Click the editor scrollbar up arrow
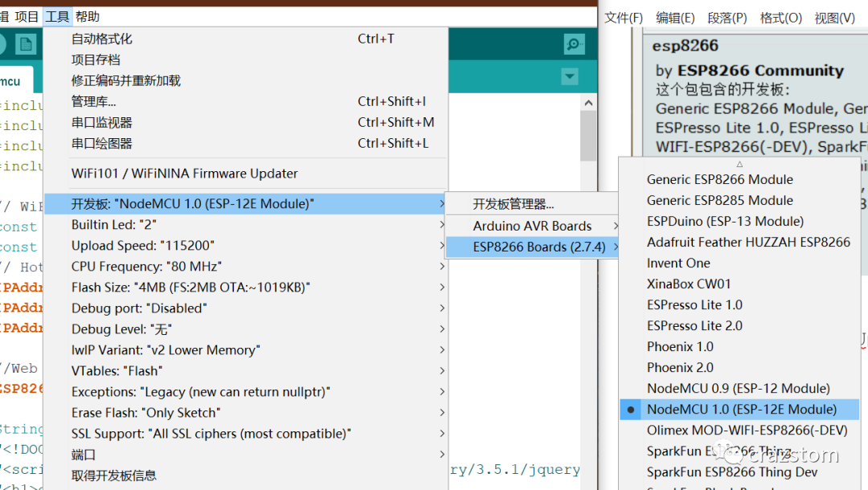 coord(589,103)
